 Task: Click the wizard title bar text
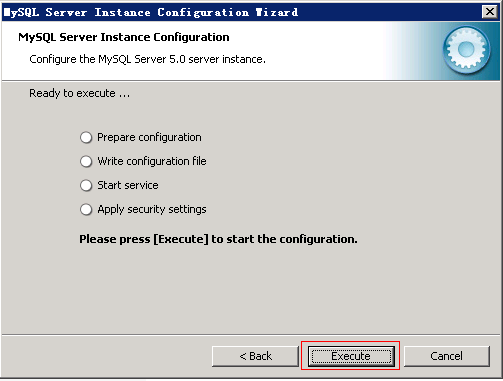151,12
